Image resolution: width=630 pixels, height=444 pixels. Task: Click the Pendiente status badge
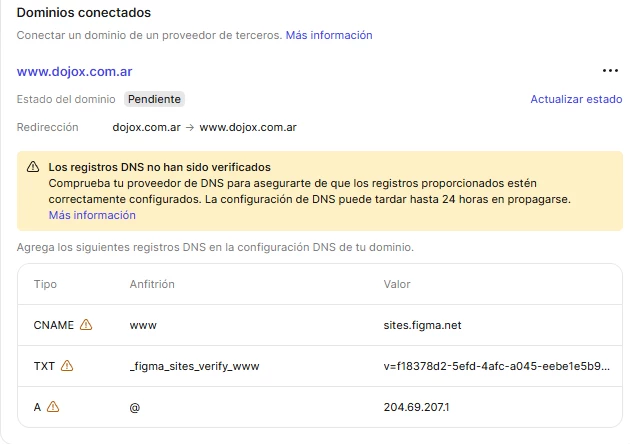pos(154,99)
